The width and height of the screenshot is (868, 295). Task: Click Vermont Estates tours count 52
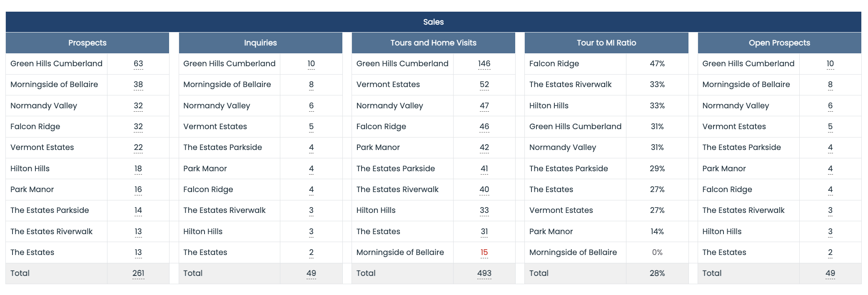pos(484,85)
